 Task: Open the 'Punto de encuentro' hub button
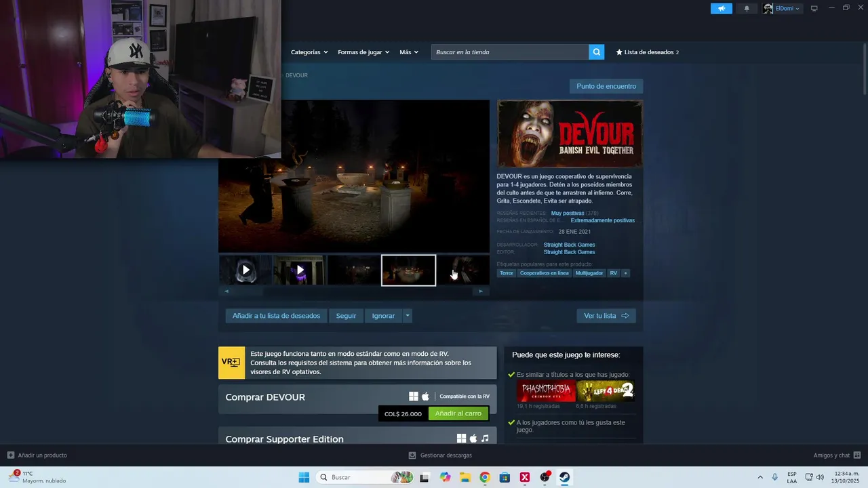coord(606,86)
